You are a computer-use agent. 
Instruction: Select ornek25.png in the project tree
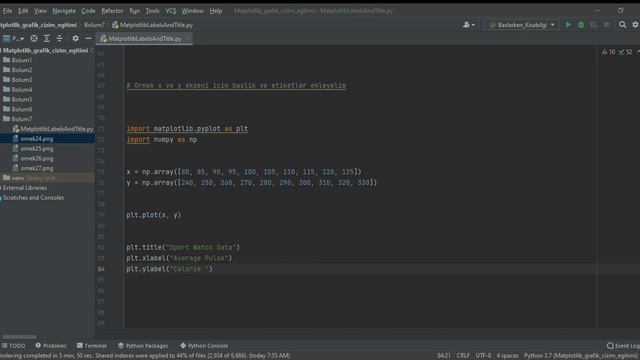pyautogui.click(x=37, y=149)
